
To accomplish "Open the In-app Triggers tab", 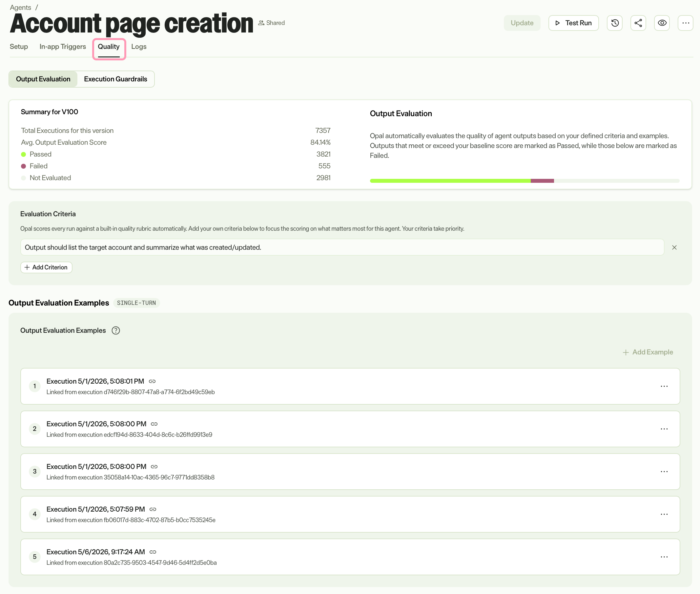I will click(63, 47).
